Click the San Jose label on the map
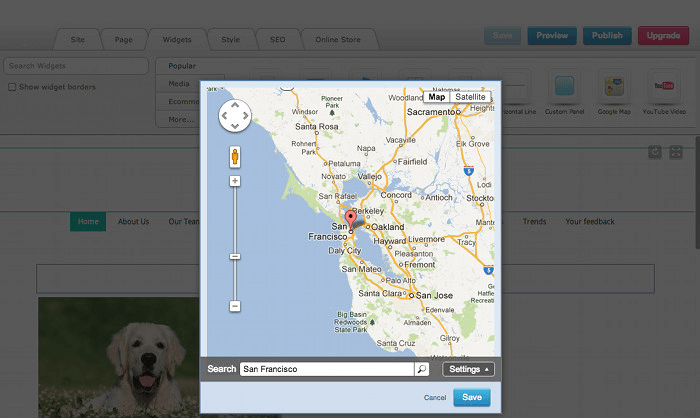700x418 pixels. click(434, 296)
